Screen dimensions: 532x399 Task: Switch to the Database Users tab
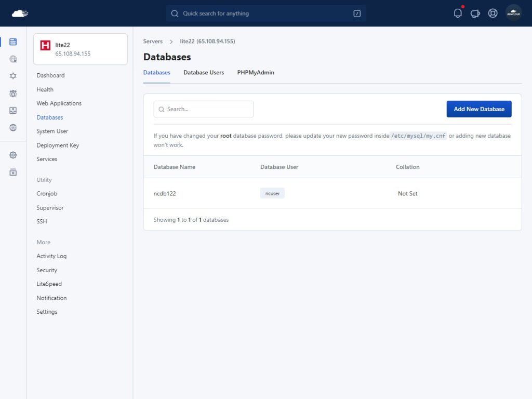204,73
